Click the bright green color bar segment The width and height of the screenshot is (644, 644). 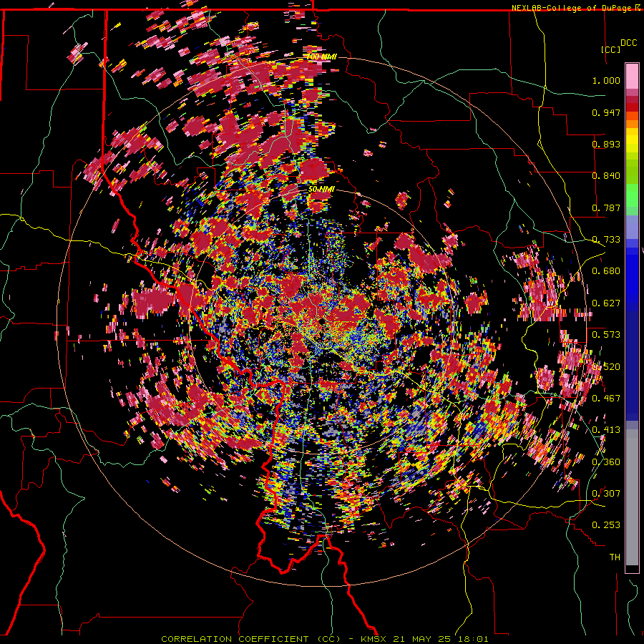632,195
